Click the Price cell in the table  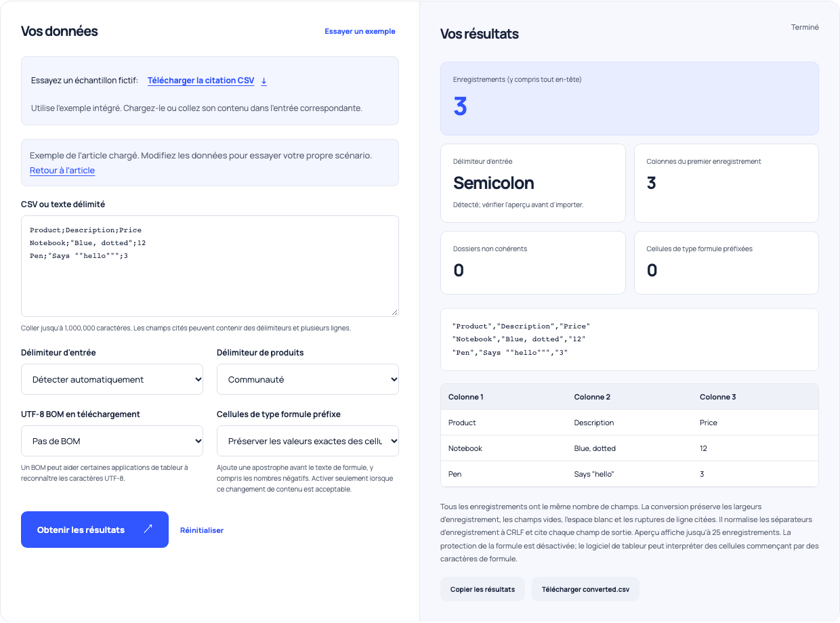coord(755,423)
